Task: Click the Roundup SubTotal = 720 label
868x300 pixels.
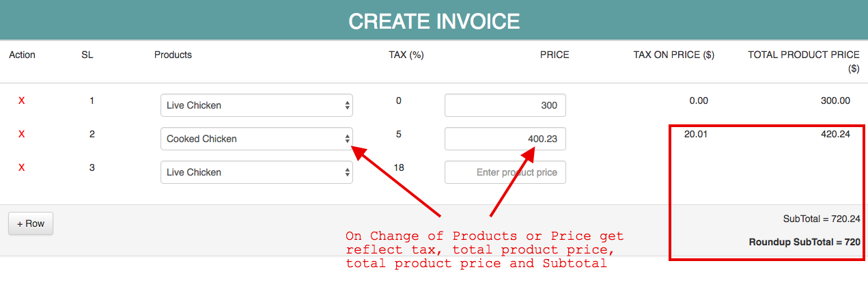Action: click(804, 242)
